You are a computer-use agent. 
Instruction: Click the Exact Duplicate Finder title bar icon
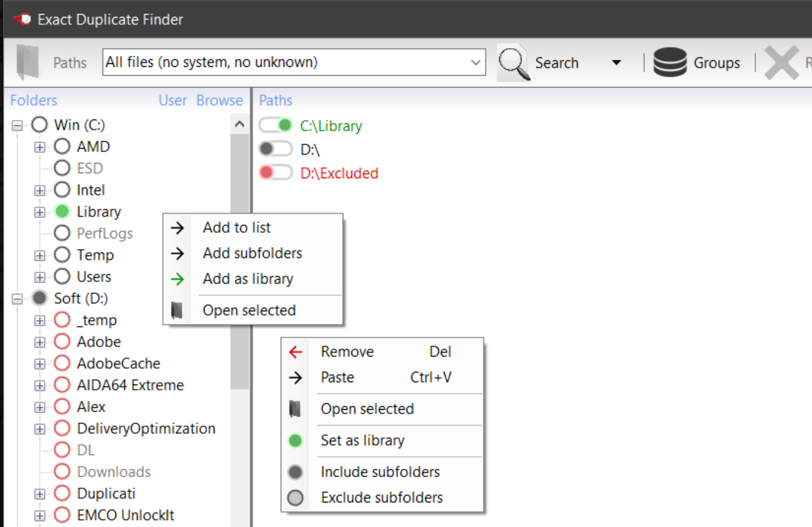point(22,18)
